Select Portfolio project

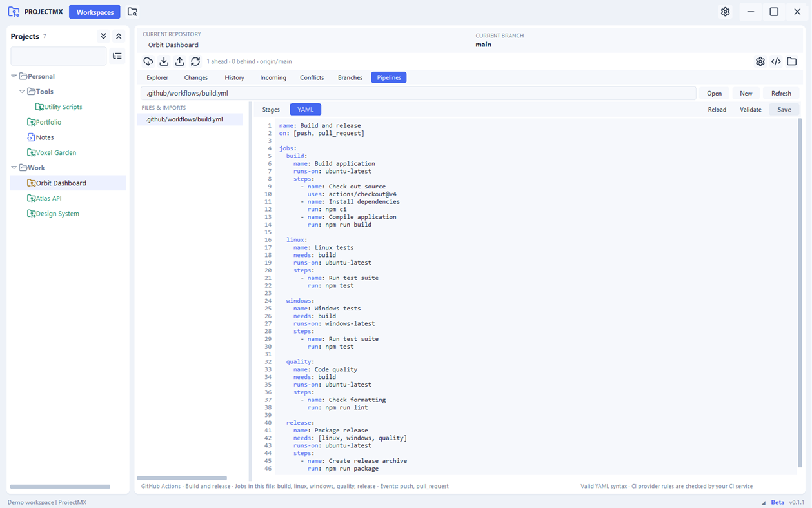click(x=49, y=122)
